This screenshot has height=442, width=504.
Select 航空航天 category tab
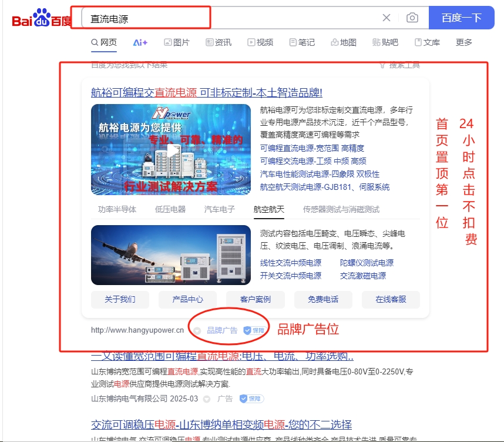point(268,209)
